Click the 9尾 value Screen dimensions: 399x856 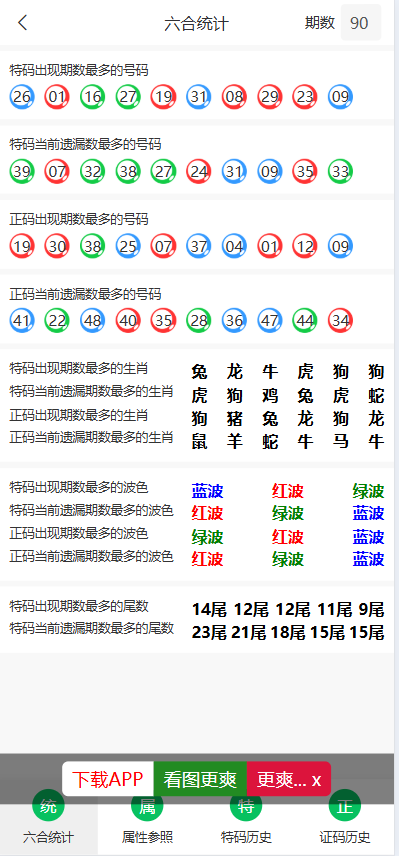coord(372,609)
